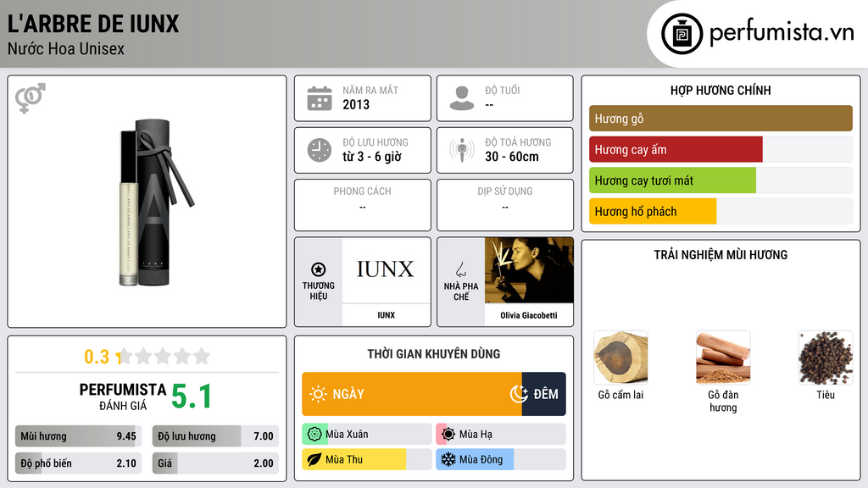
Task: Click the Olivia Giacobetti perfumer photo
Action: pyautogui.click(x=529, y=270)
